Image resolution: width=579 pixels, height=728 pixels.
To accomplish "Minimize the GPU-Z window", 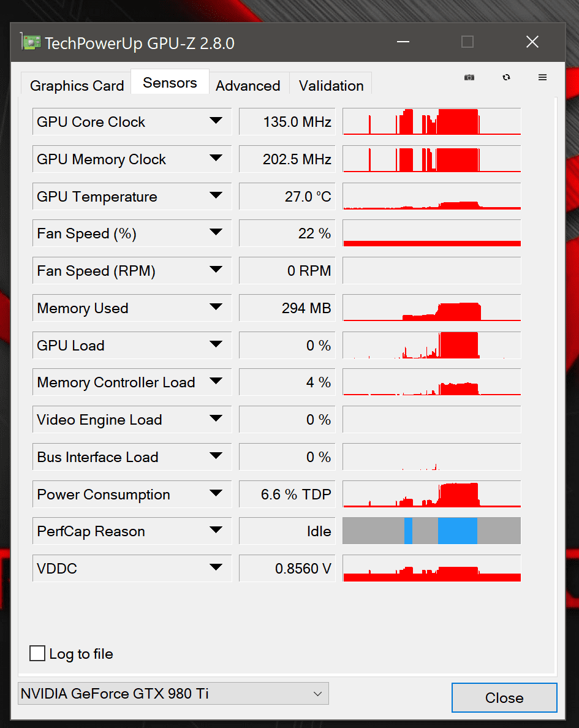I will [x=403, y=42].
